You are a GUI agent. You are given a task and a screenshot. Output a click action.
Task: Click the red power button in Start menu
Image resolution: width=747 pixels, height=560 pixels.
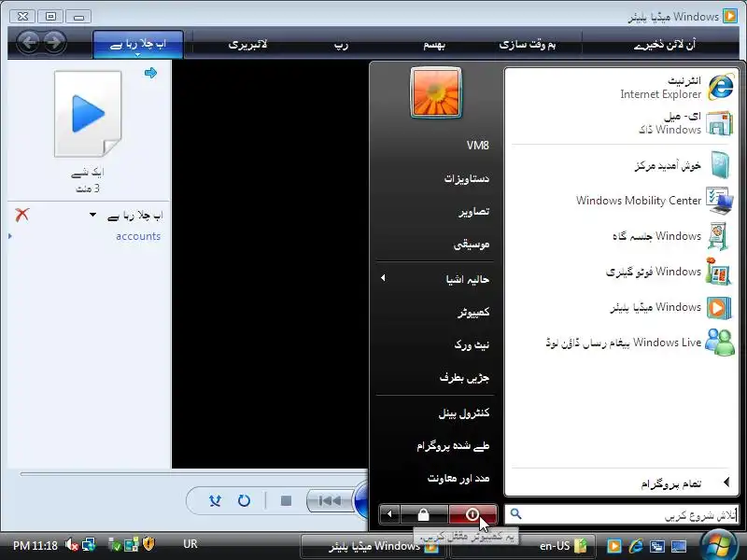tap(472, 515)
